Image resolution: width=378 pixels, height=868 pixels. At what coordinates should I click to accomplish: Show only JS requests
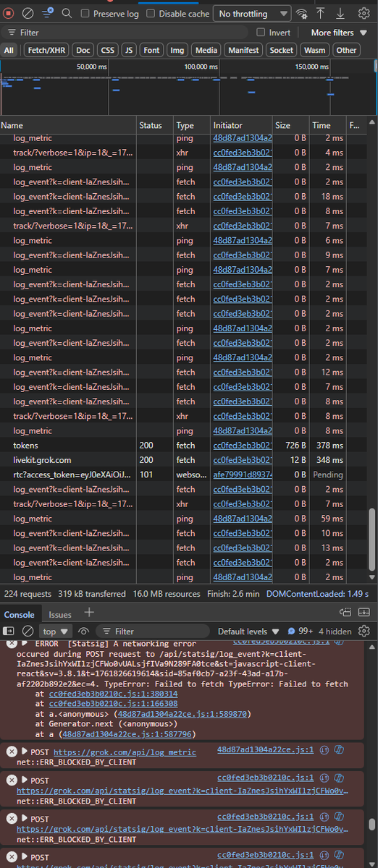pyautogui.click(x=129, y=50)
